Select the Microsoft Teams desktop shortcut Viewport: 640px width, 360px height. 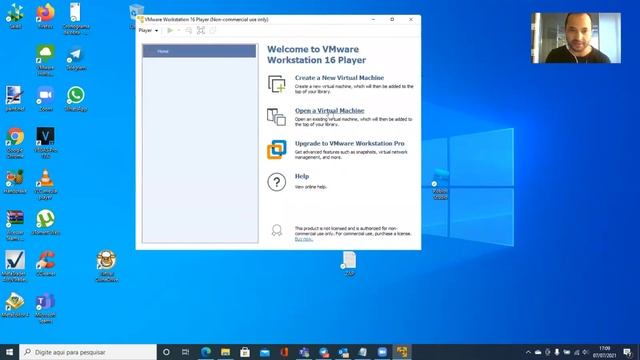[45, 308]
